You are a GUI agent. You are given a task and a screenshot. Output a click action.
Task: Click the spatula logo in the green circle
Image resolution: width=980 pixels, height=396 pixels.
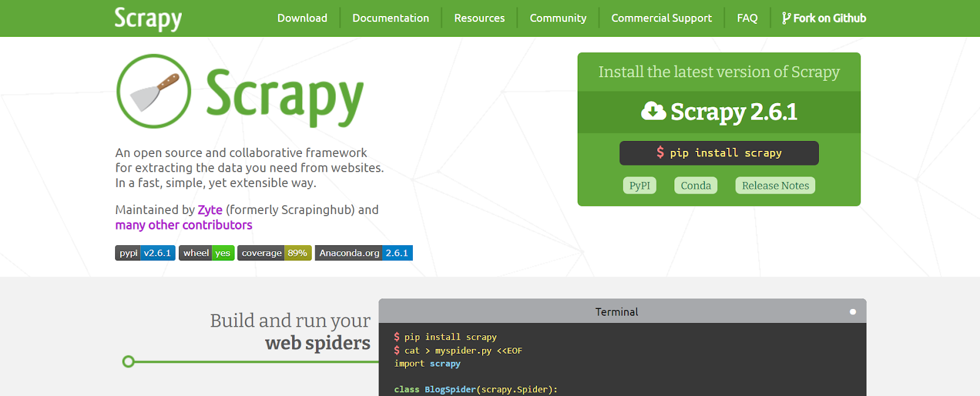(x=154, y=91)
